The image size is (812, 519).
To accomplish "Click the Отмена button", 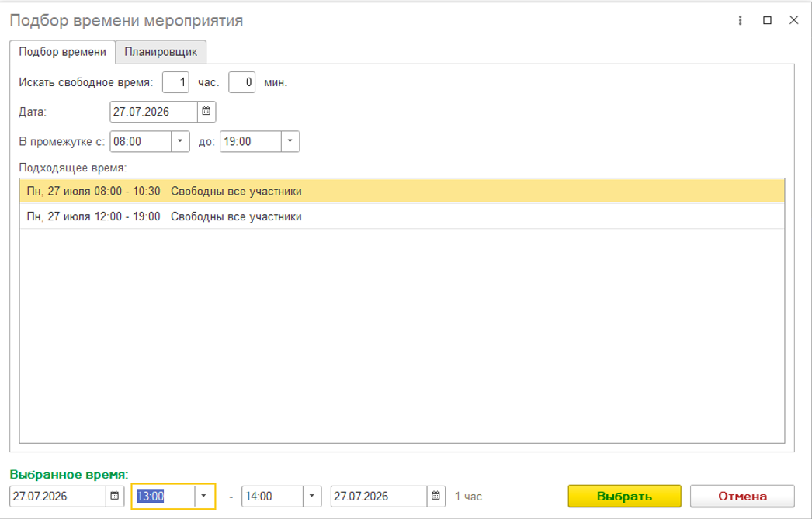I will 742,497.
